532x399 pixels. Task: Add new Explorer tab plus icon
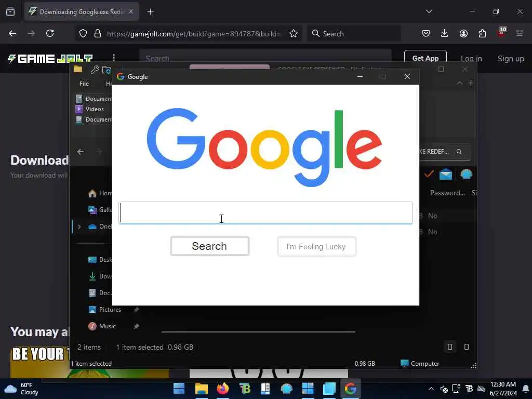pyautogui.click(x=471, y=83)
